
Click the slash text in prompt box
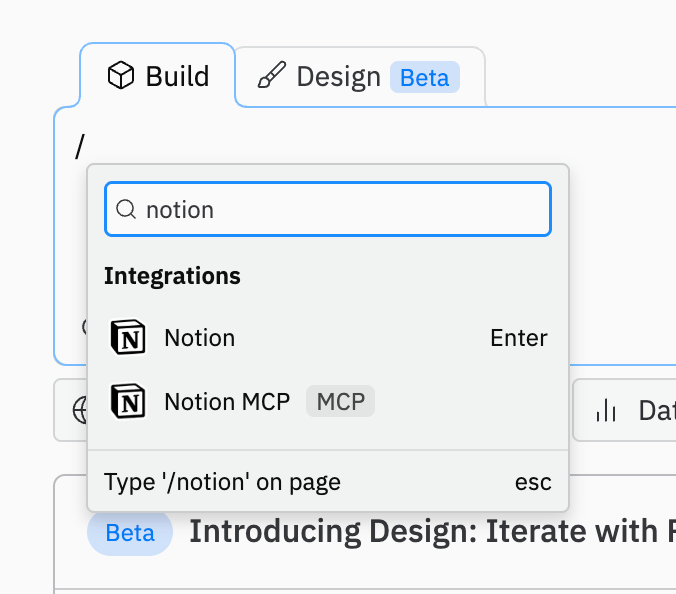[79, 147]
